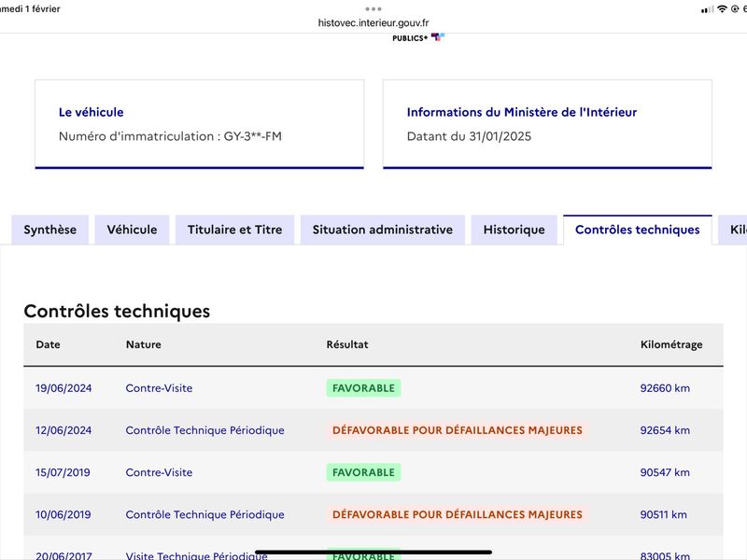Tap the cellular signal bars icon
The height and width of the screenshot is (560, 747).
click(x=708, y=9)
